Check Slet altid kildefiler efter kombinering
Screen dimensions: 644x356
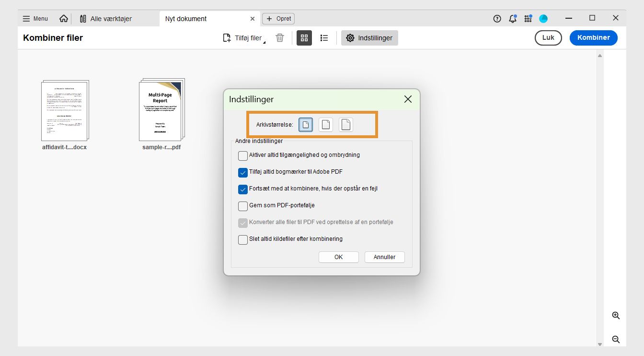coord(243,239)
